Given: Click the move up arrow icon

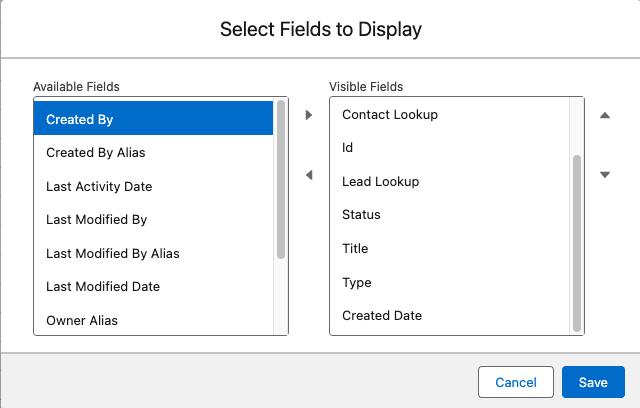Looking at the screenshot, I should pos(604,115).
